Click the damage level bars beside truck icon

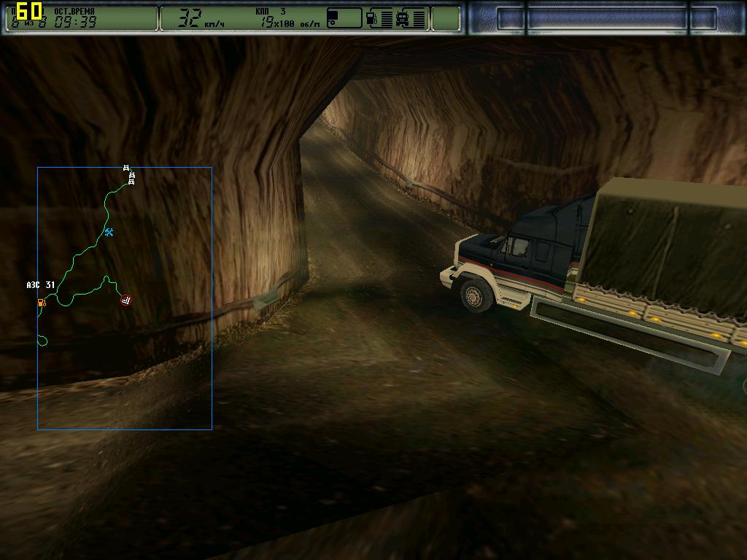(419, 19)
